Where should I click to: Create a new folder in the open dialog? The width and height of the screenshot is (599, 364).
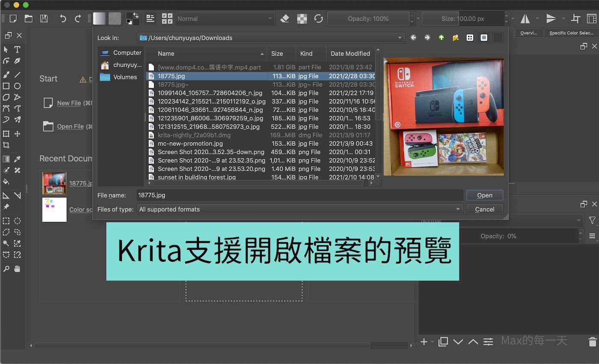coord(455,38)
